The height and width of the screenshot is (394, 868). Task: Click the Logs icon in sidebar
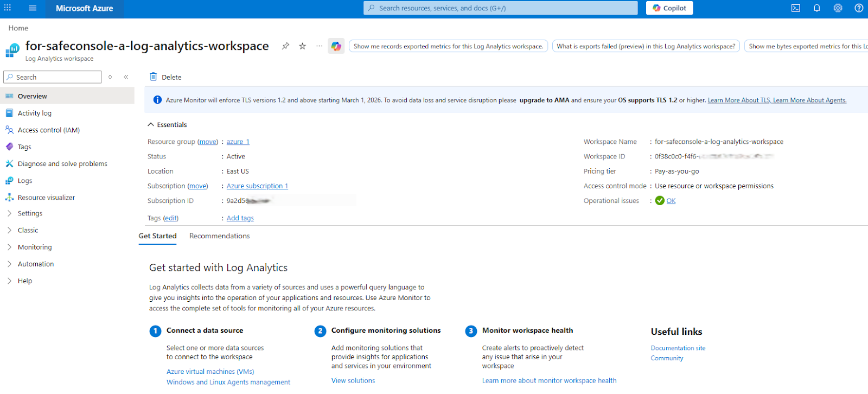coord(9,181)
